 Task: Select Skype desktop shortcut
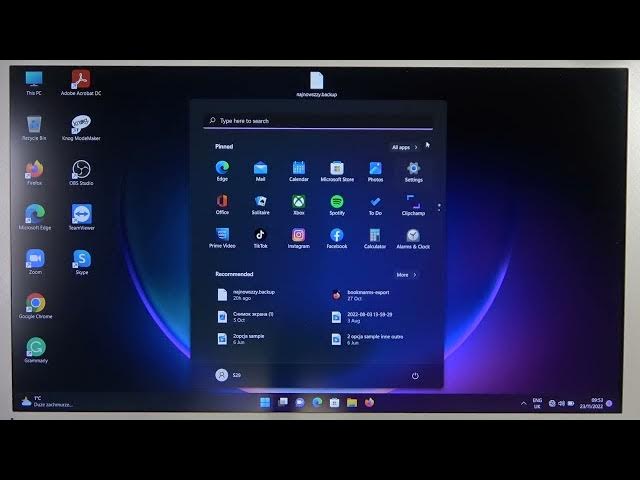click(82, 262)
